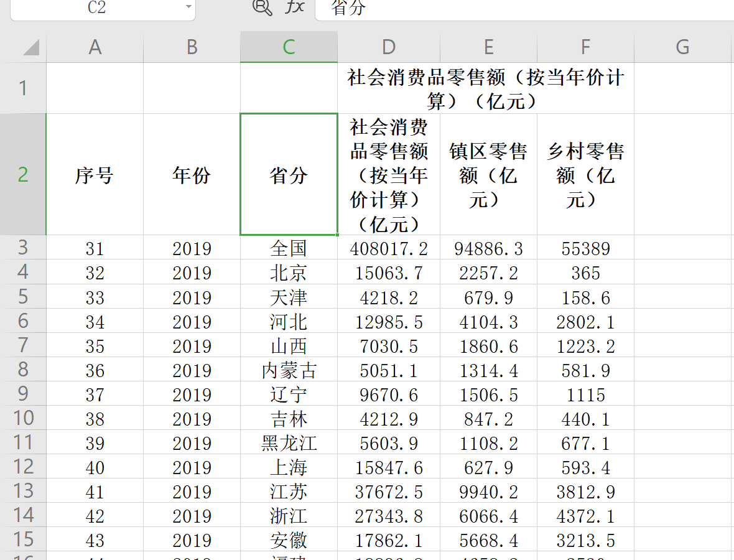Select column A header
This screenshot has width=734, height=560.
[x=95, y=47]
